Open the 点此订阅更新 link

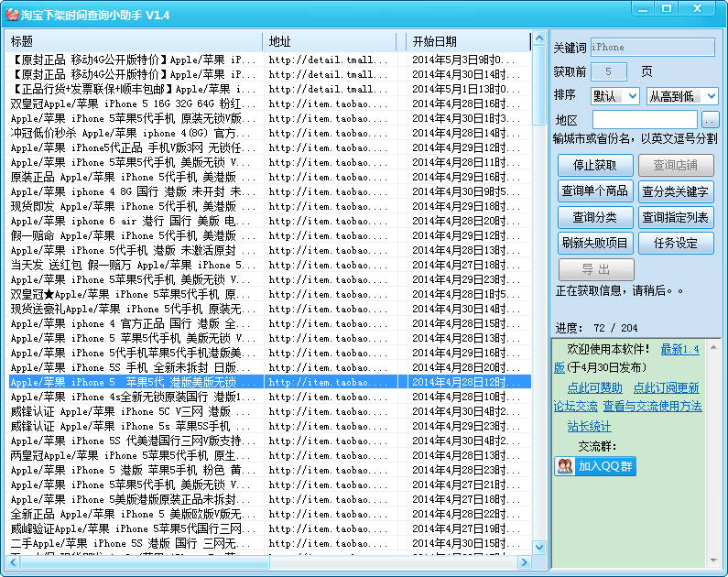click(x=667, y=387)
